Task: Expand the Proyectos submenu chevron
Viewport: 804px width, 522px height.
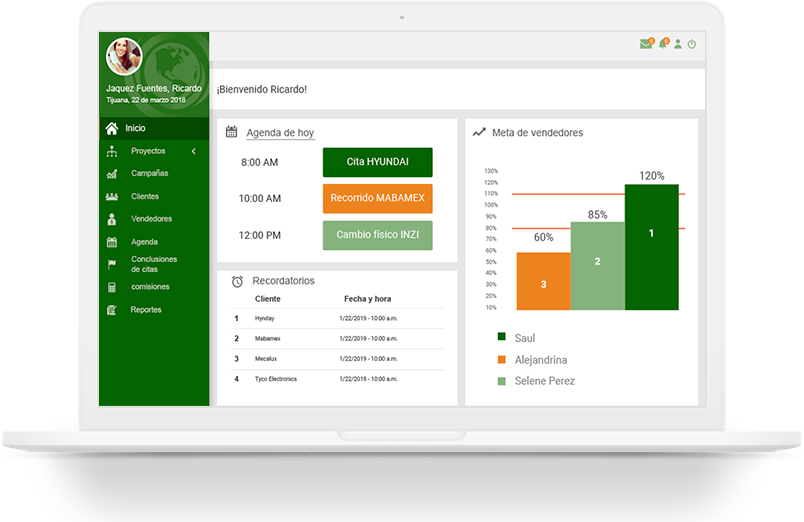Action: pos(193,151)
